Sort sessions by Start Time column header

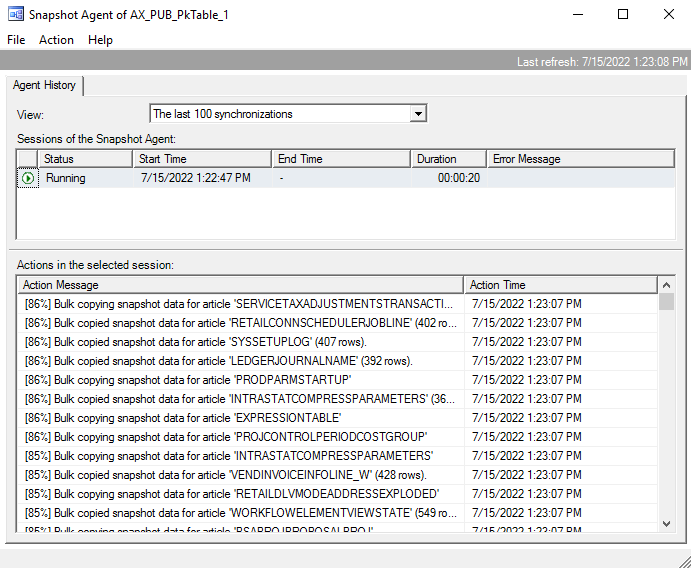coord(202,159)
